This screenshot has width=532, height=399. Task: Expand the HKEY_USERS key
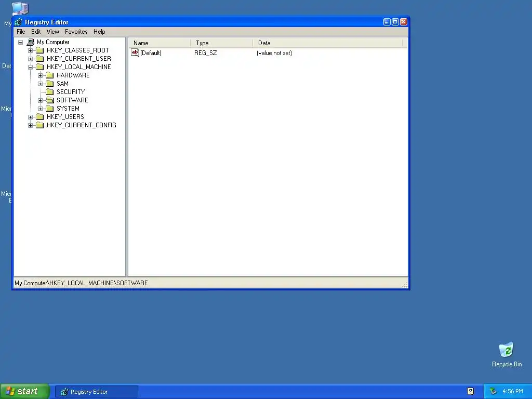click(31, 117)
